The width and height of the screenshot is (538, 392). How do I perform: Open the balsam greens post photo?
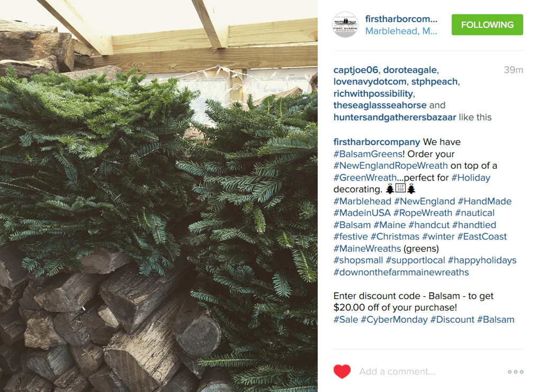[159, 196]
